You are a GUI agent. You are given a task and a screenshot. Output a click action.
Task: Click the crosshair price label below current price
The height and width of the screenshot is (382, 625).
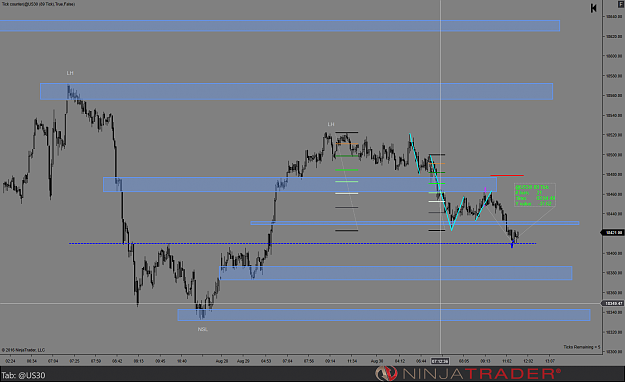[613, 303]
